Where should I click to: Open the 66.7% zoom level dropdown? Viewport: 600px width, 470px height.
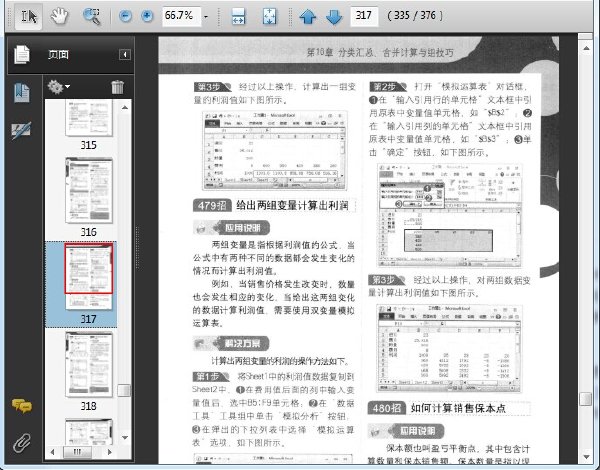pyautogui.click(x=206, y=16)
